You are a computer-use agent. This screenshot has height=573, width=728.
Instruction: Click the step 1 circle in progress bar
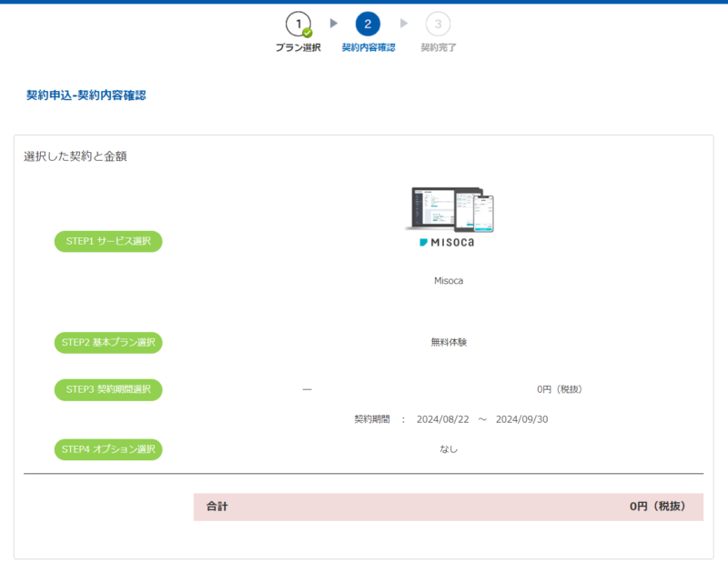tap(297, 23)
